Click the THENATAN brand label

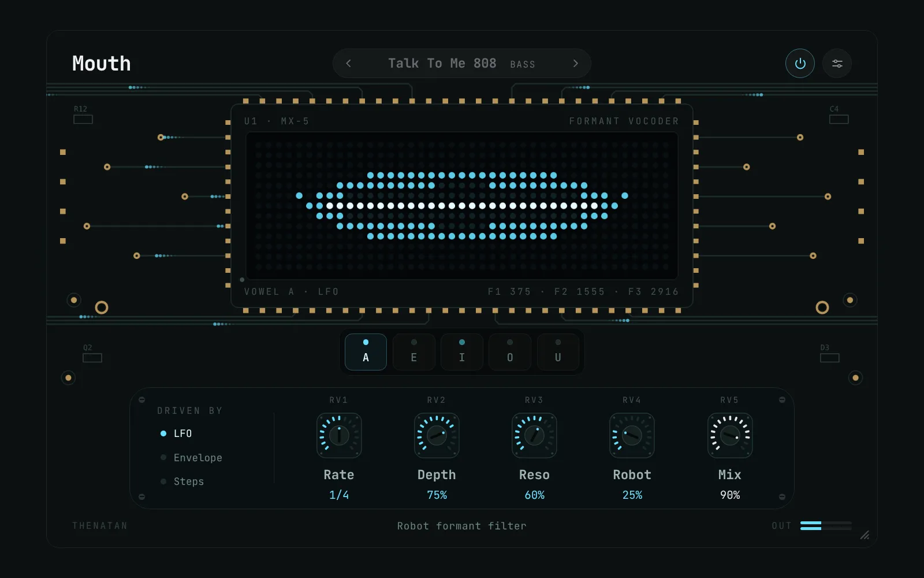click(100, 525)
